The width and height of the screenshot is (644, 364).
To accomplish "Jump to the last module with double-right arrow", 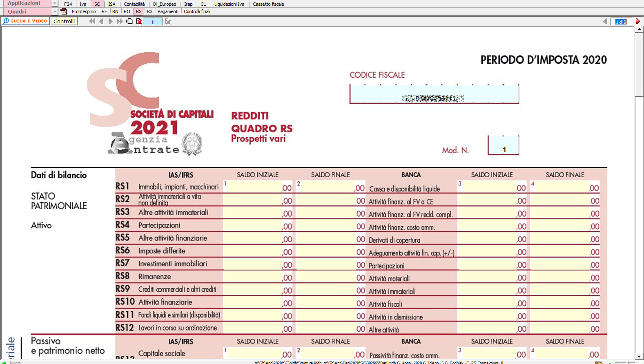I will pyautogui.click(x=120, y=21).
